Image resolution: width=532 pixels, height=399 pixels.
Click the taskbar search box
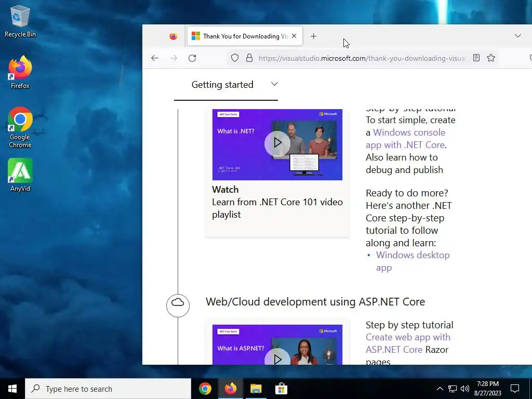tap(108, 389)
